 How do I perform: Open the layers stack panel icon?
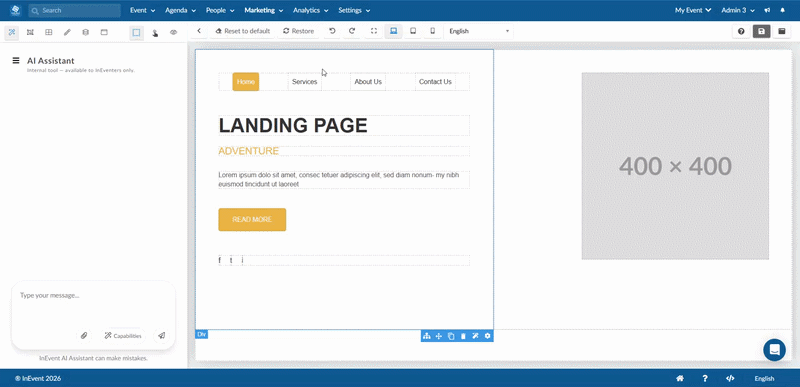pyautogui.click(x=85, y=32)
